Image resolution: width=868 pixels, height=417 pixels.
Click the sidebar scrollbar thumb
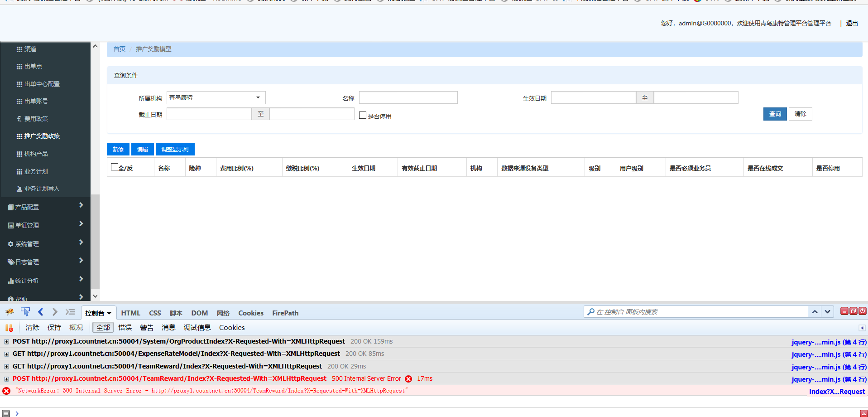pyautogui.click(x=95, y=242)
